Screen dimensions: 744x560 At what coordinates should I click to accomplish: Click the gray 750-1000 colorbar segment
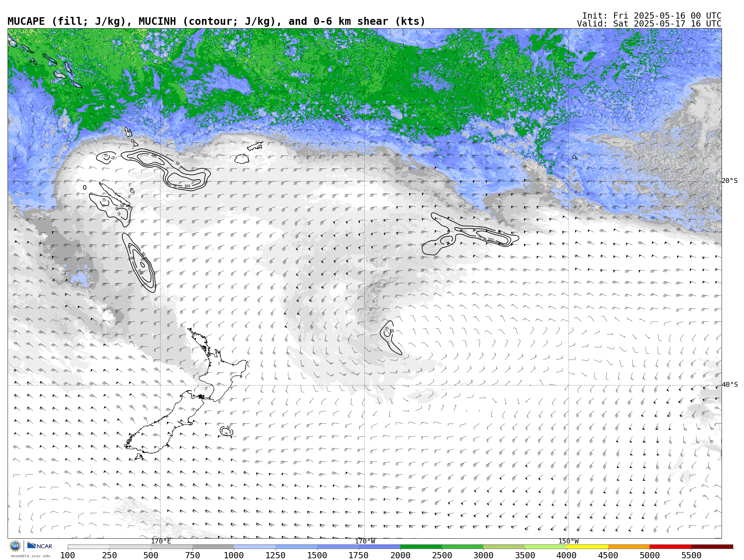[213, 547]
